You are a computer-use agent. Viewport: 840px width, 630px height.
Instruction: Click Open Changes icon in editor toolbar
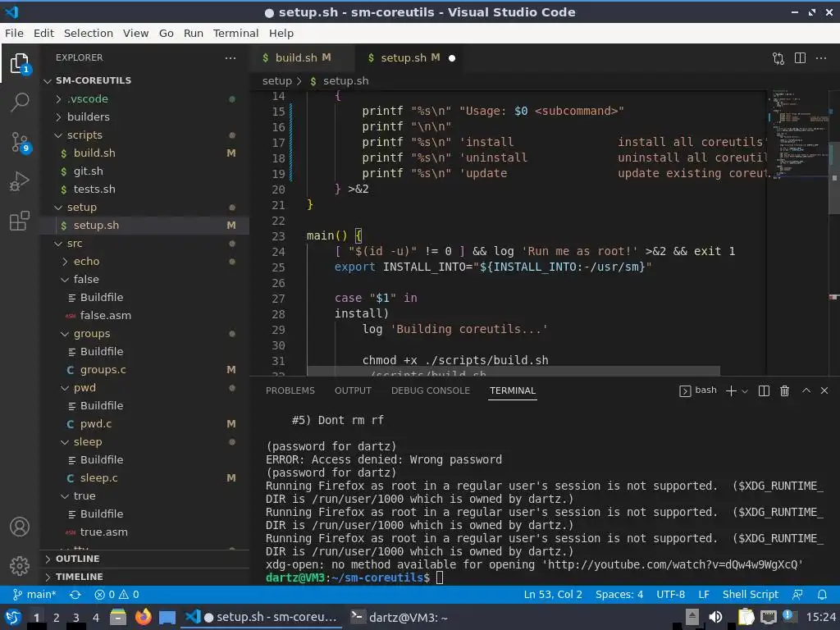[778, 58]
